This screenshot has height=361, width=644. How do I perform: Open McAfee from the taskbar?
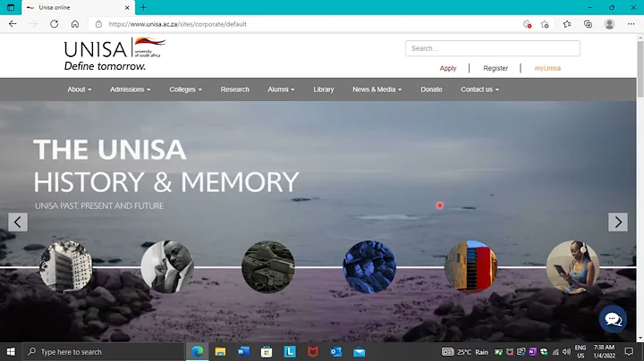(313, 351)
